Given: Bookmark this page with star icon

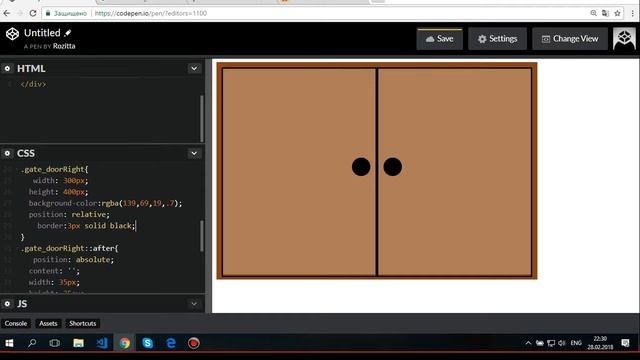Looking at the screenshot, I should (617, 13).
